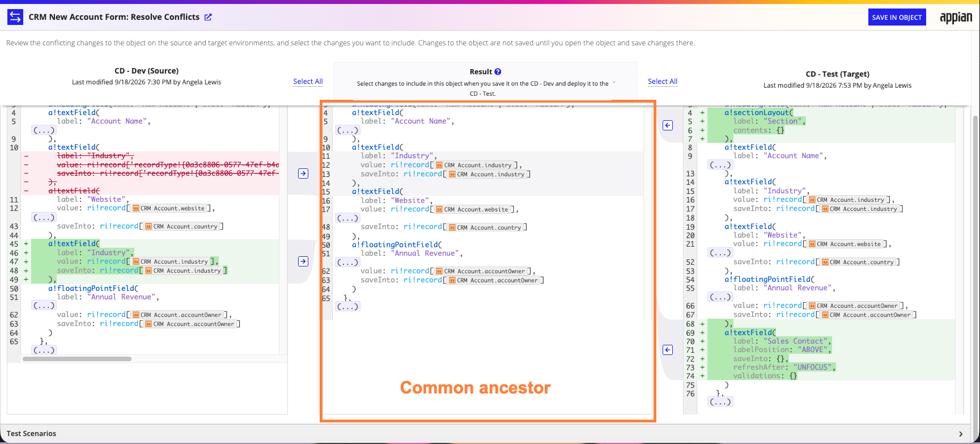Select All changes from CD - Test target
The height and width of the screenshot is (444, 980).
[x=663, y=82]
